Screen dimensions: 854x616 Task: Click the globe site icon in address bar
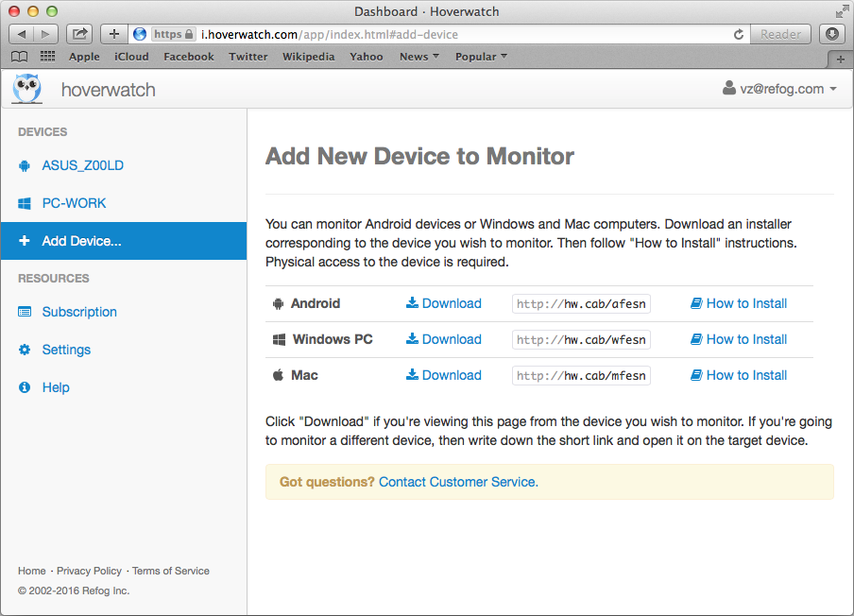(x=140, y=34)
